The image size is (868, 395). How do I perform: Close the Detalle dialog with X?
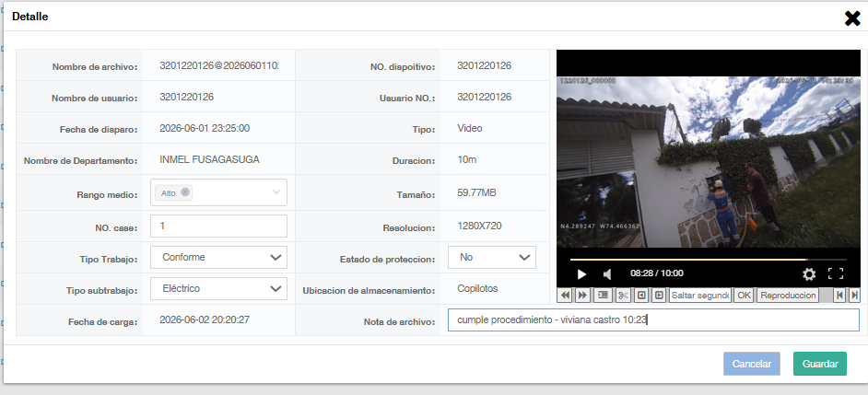(x=852, y=18)
